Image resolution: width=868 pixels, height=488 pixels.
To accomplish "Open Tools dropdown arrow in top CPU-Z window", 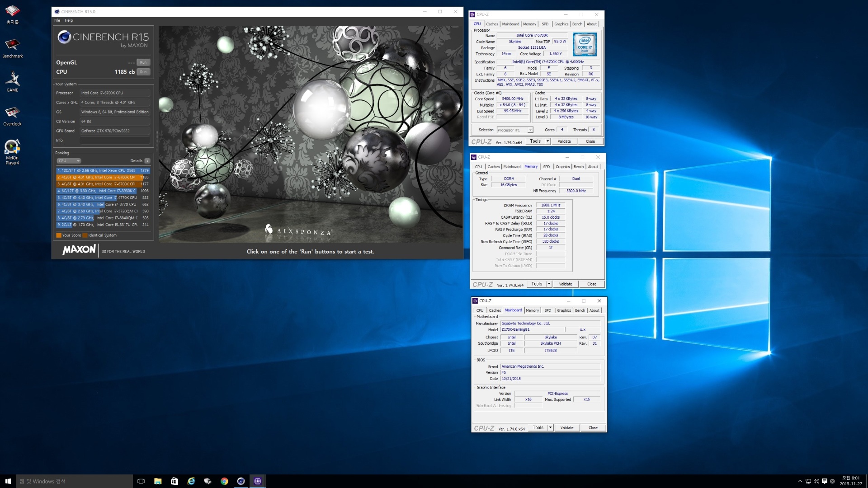I will pyautogui.click(x=547, y=141).
